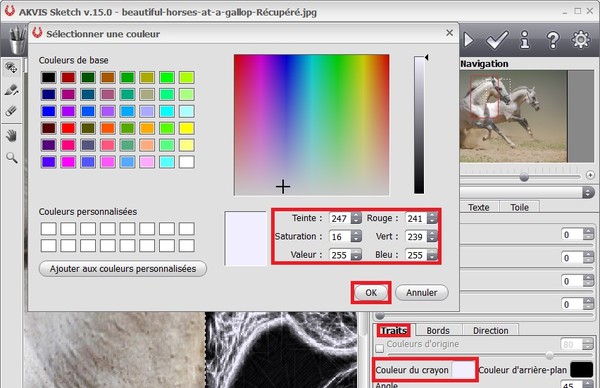Select the eraser tool in left toolbar
This screenshot has width=600, height=388.
11,111
